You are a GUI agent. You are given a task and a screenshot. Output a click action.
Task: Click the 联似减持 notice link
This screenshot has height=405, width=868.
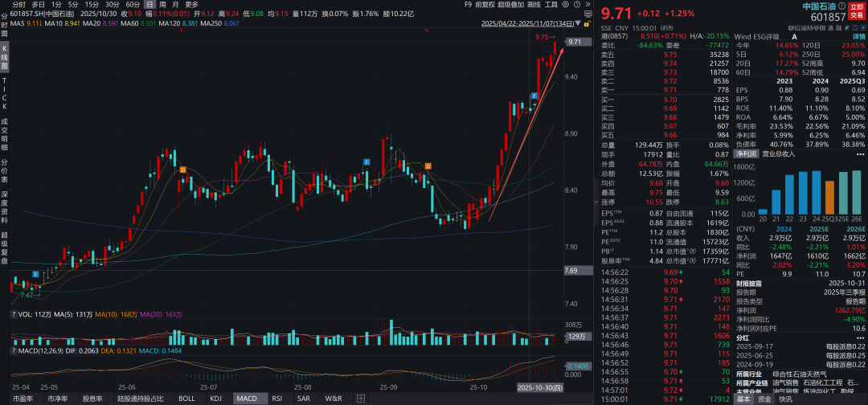[x=807, y=27]
